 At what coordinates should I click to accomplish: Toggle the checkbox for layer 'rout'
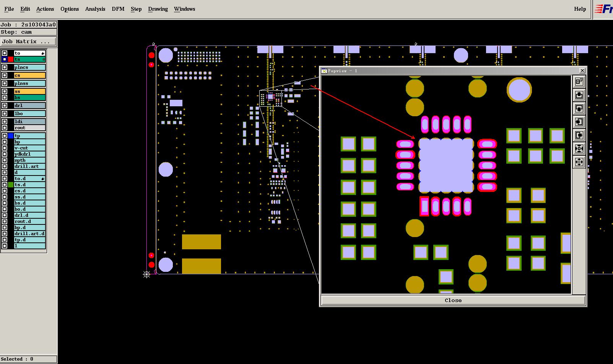coord(5,128)
